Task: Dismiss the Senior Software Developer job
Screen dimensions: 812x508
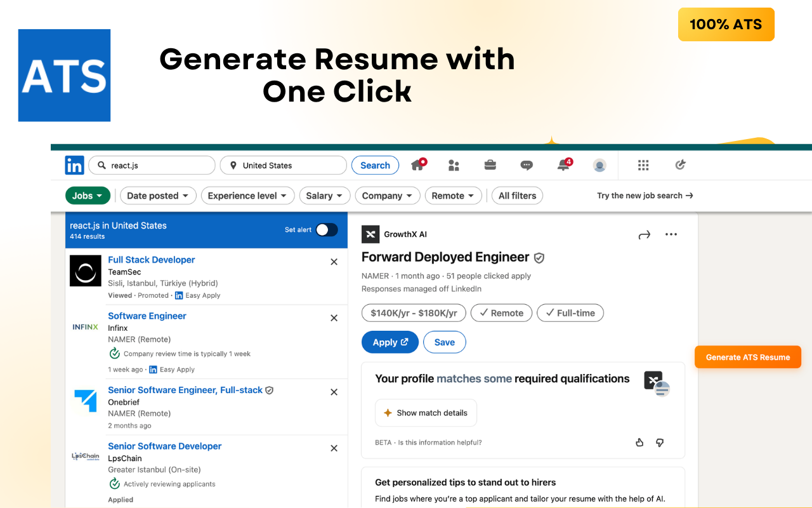Action: tap(334, 448)
